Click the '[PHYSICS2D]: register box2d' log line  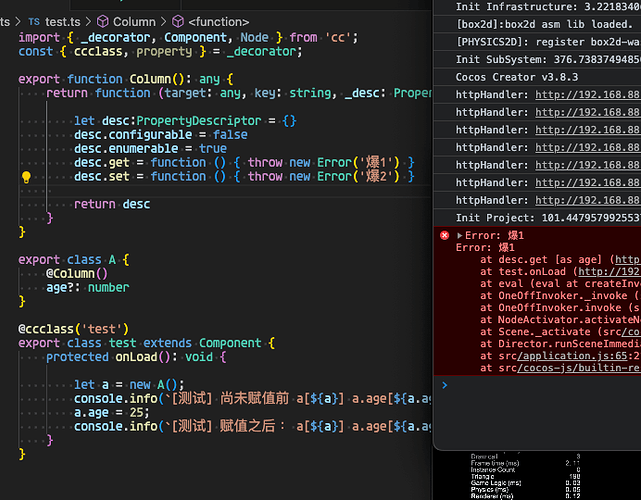[548, 42]
